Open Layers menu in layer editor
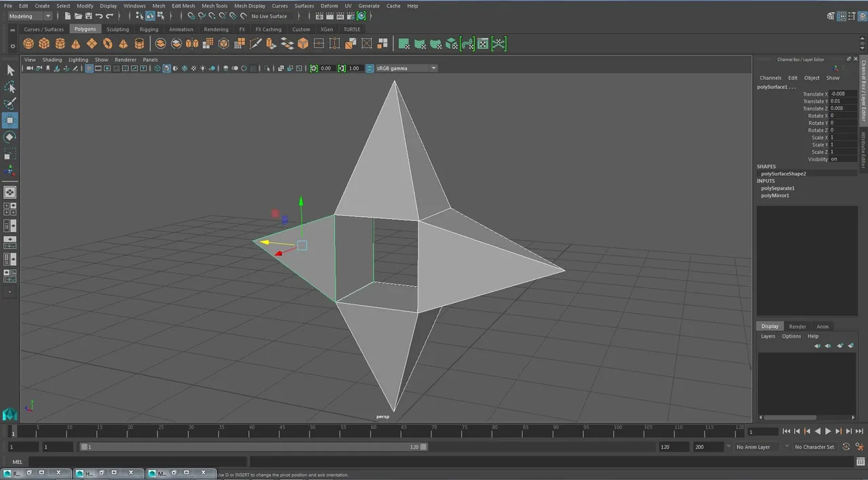The width and height of the screenshot is (868, 480). coord(768,336)
